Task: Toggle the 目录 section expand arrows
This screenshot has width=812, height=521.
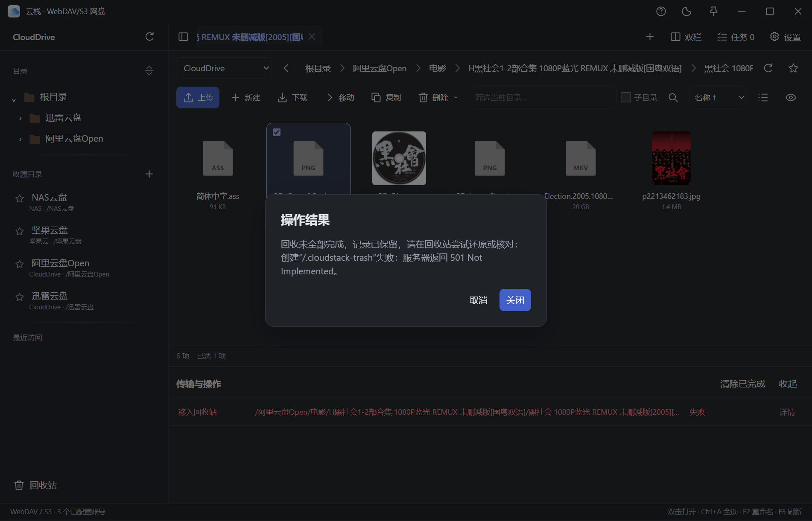Action: tap(149, 71)
